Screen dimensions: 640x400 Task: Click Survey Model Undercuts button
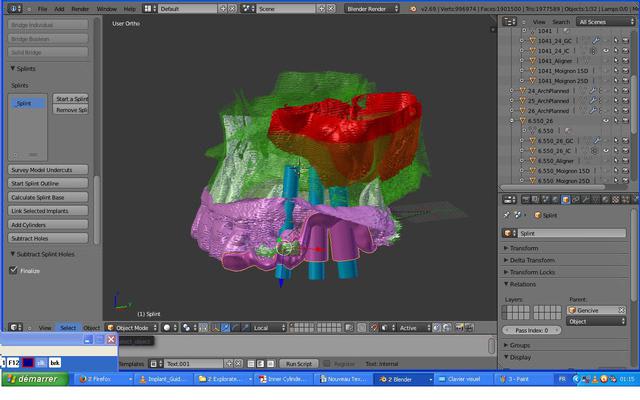[48, 170]
